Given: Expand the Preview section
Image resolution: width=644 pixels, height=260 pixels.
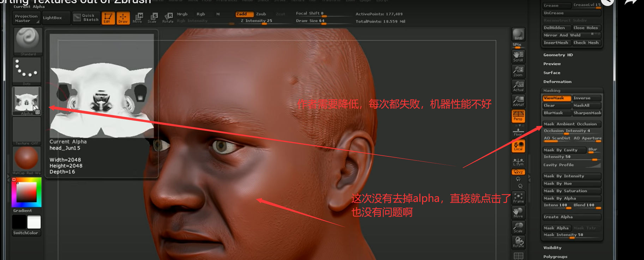Looking at the screenshot, I should (x=552, y=64).
